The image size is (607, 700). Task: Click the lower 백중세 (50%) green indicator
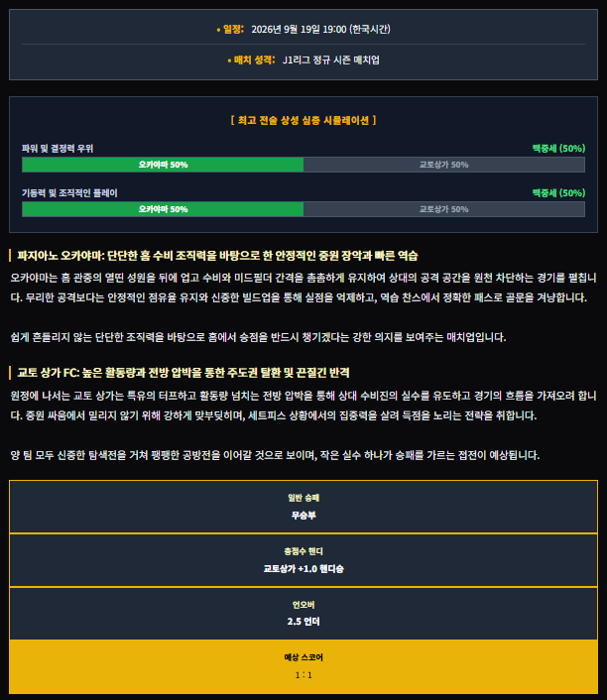pos(558,193)
